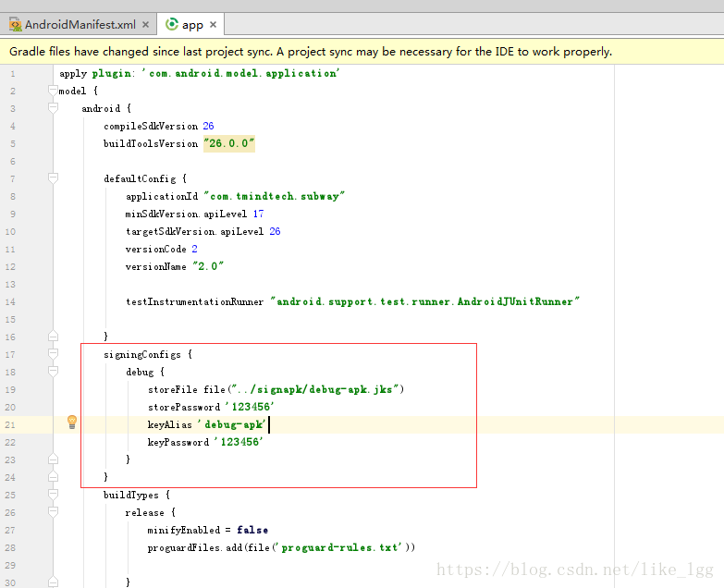This screenshot has width=724, height=588.
Task: Click the fold end marker on line 24
Action: (x=53, y=476)
